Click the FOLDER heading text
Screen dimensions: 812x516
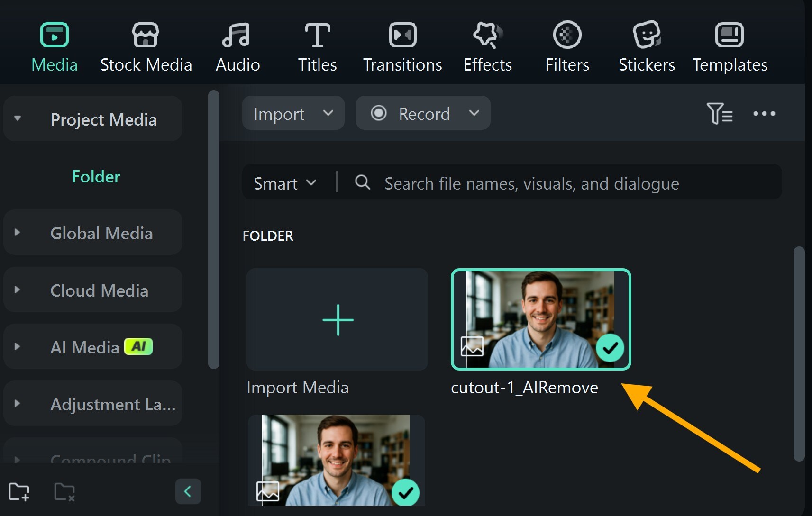(268, 235)
